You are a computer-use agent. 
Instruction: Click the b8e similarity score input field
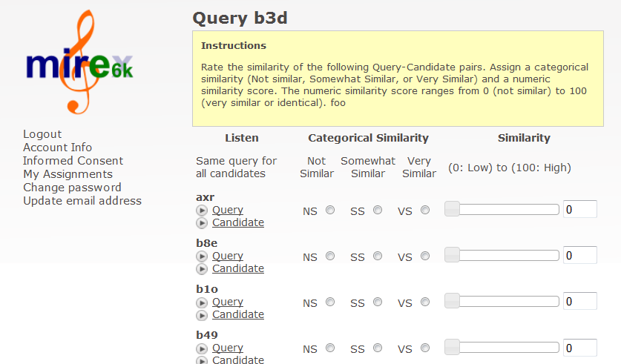click(x=579, y=255)
